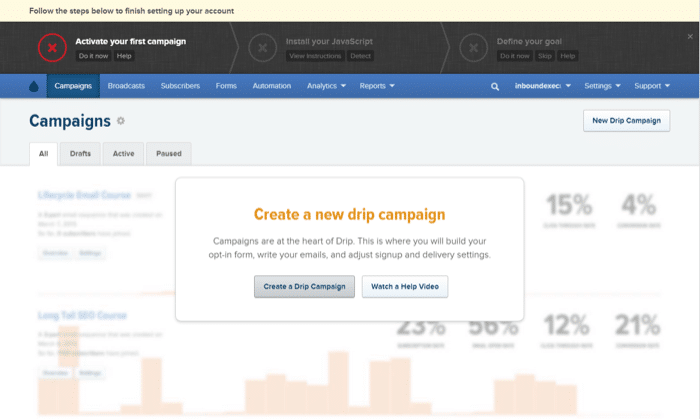Click the New Drip Campaign button
The height and width of the screenshot is (419, 700).
point(626,121)
